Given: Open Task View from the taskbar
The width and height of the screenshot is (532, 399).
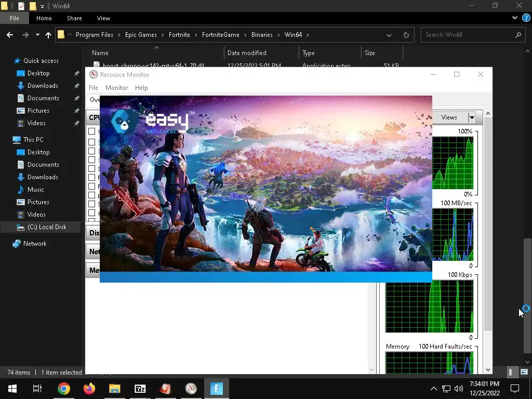Looking at the screenshot, I should coord(37,389).
